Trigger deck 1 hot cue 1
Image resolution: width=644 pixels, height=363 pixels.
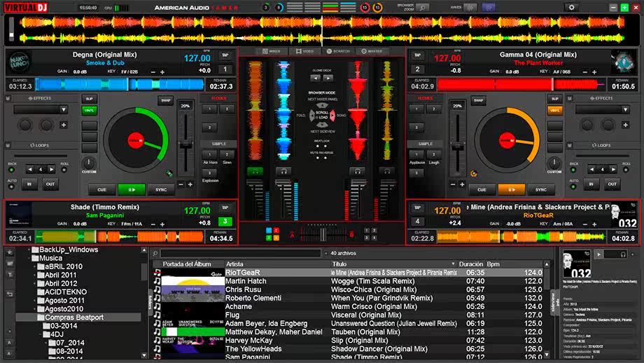pyautogui.click(x=209, y=109)
